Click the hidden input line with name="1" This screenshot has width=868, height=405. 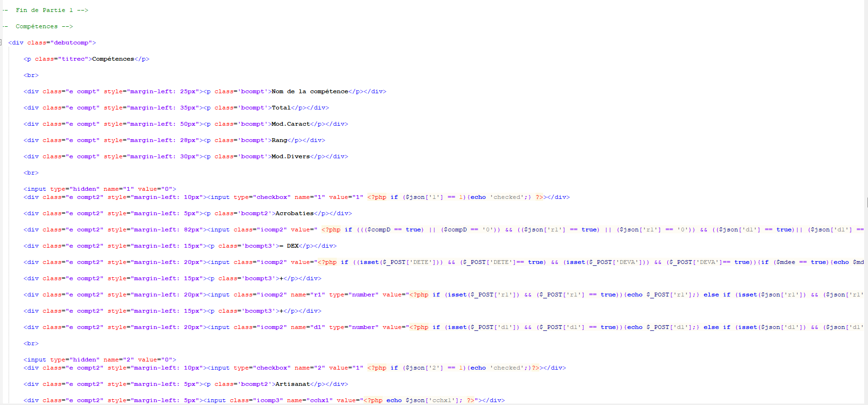[x=100, y=189]
